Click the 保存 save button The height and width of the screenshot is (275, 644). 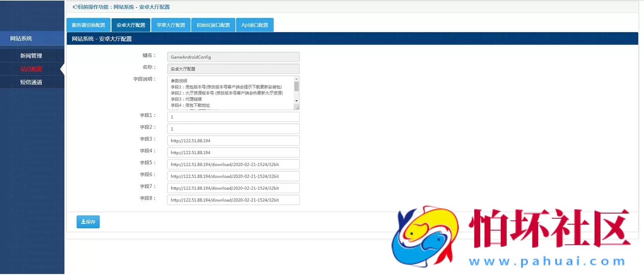click(x=88, y=222)
